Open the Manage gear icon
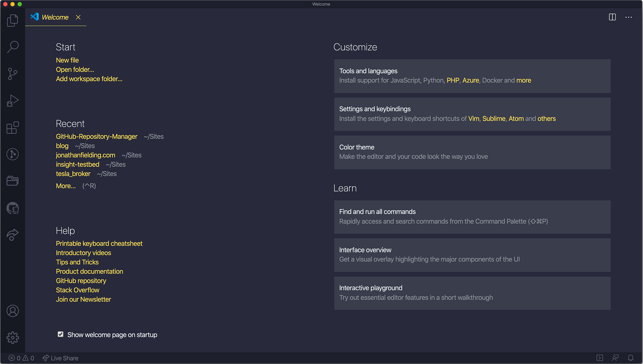Screen dimensions: 643x364 13,338
